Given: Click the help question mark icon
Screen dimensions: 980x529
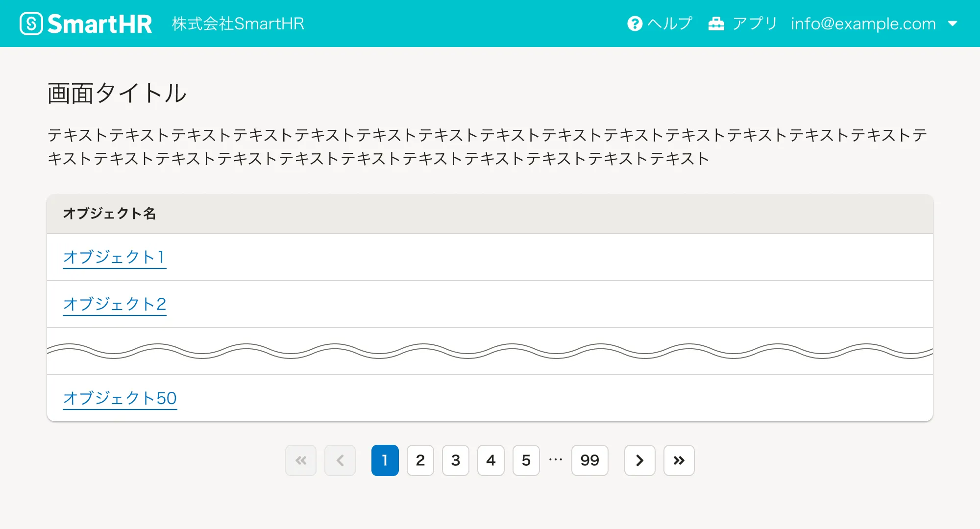Looking at the screenshot, I should 635,24.
